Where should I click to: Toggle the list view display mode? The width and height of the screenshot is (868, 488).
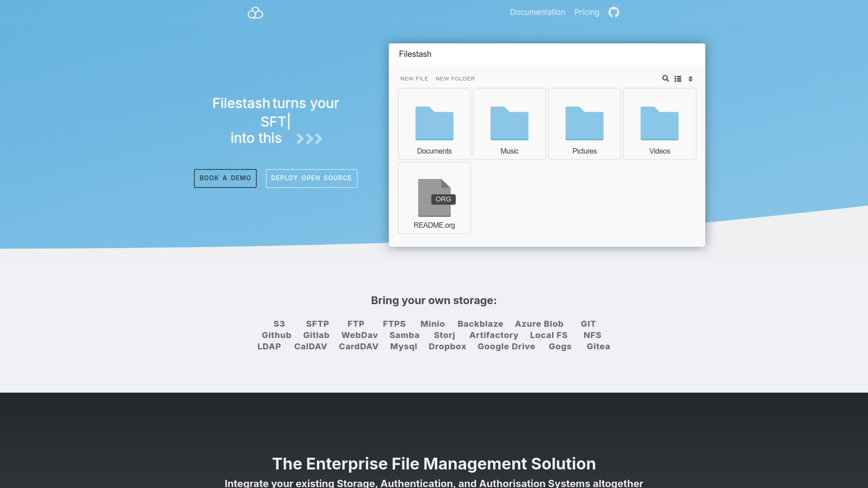point(678,78)
